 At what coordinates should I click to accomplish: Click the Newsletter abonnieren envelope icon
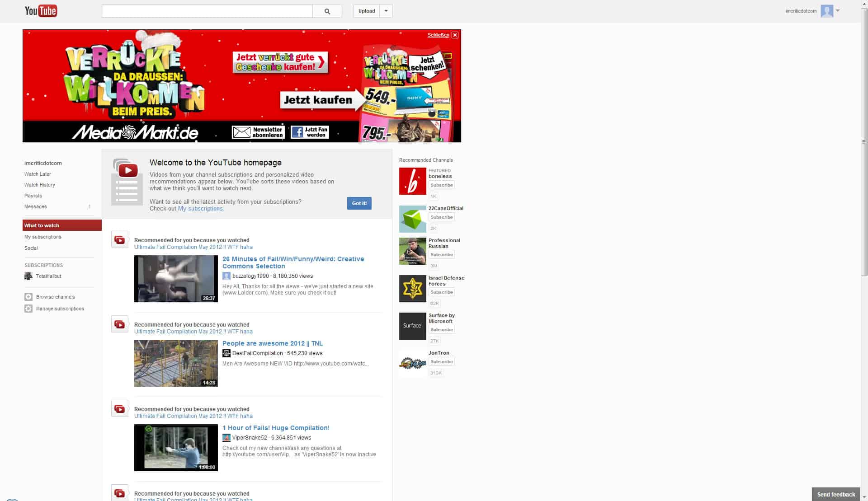241,132
